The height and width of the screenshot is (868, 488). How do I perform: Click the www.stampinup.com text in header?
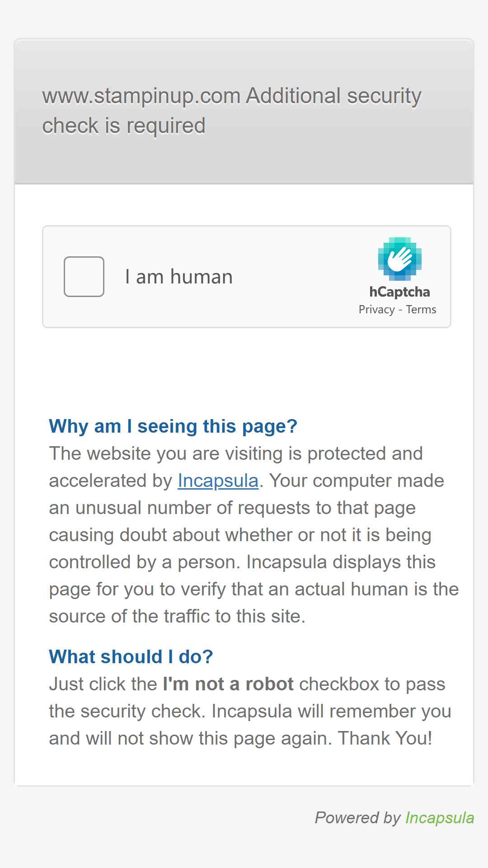click(x=141, y=96)
